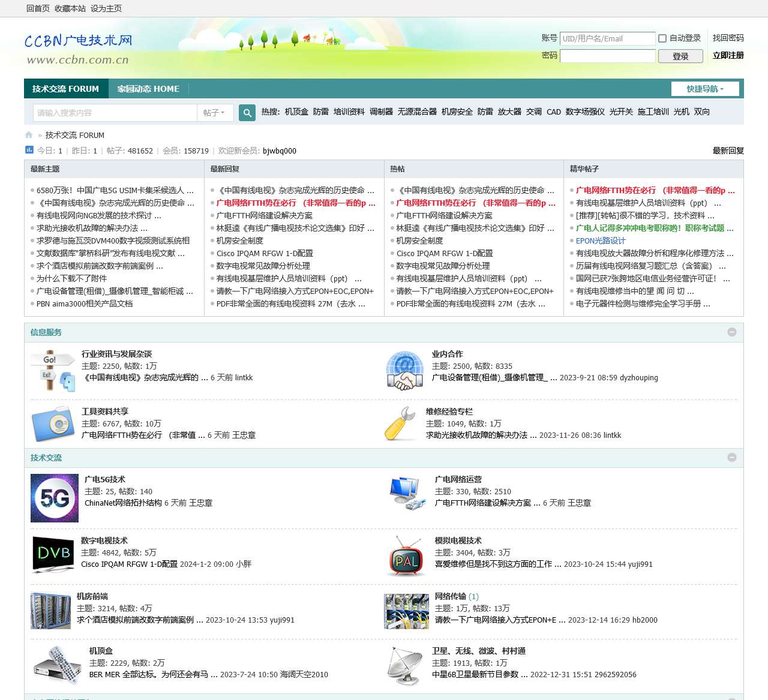Screen dimensions: 768x700
Task: Open the wrench repair experience icon
Action: pos(400,423)
